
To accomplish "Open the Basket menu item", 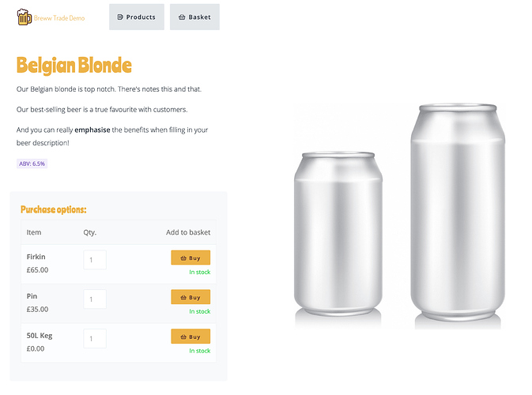I will coord(194,17).
